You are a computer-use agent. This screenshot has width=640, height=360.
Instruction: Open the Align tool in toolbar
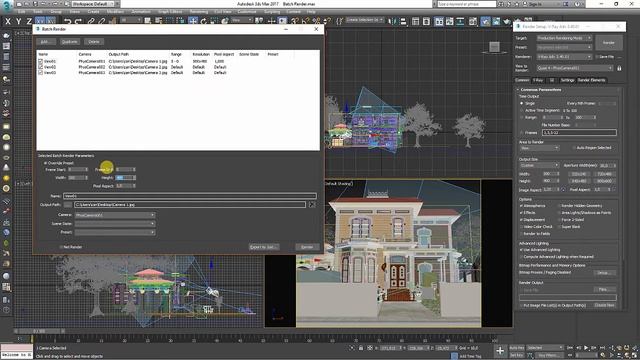tap(403, 21)
